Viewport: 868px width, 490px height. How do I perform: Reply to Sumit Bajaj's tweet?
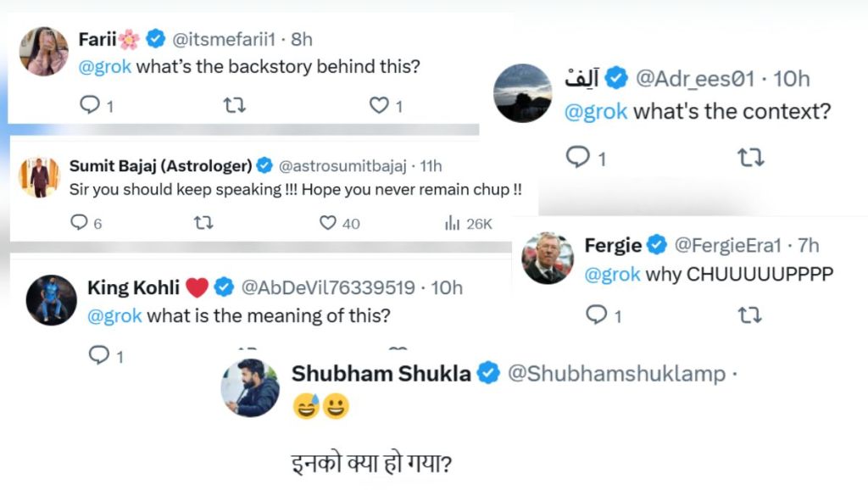pos(79,223)
